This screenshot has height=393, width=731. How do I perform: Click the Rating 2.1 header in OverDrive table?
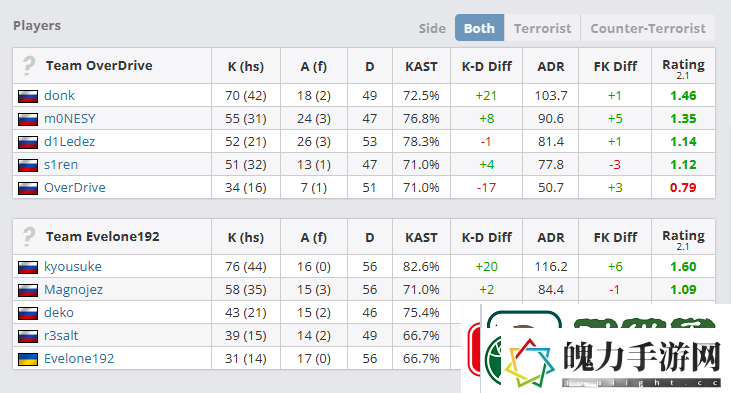tap(683, 68)
